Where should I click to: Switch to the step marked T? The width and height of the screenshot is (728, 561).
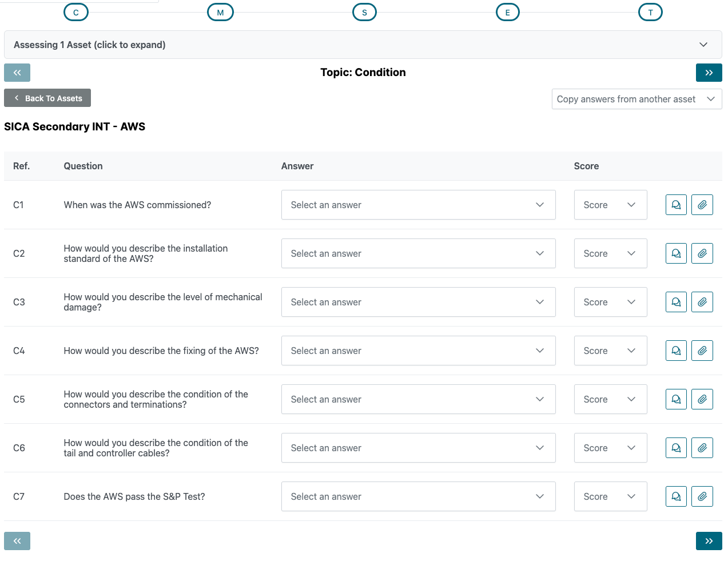point(650,12)
